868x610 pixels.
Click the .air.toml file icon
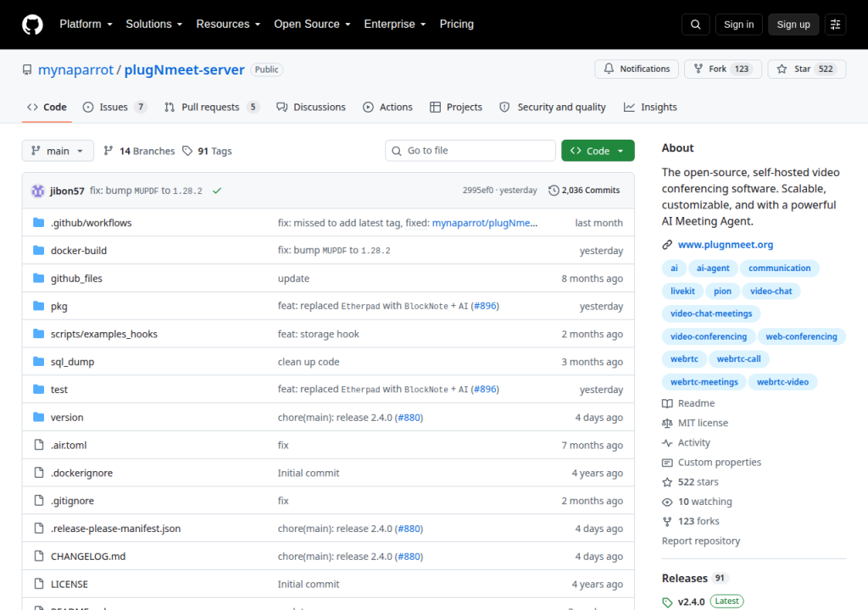39,445
